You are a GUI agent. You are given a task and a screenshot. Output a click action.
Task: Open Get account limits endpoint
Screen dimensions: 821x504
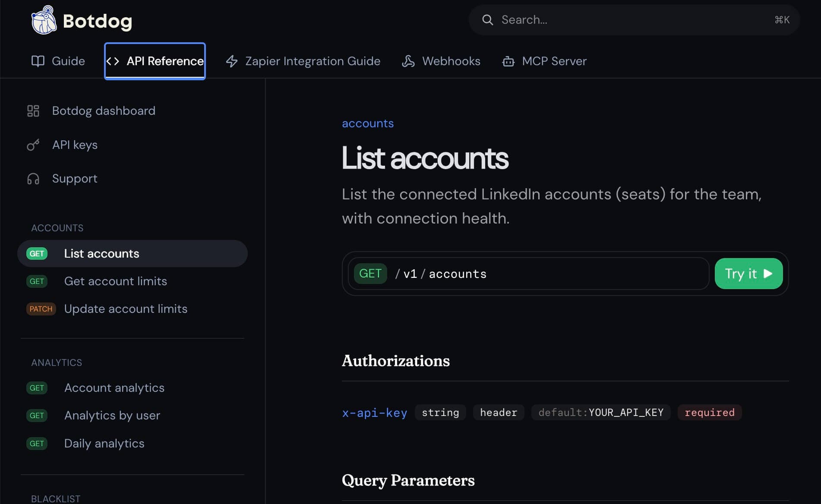116,281
